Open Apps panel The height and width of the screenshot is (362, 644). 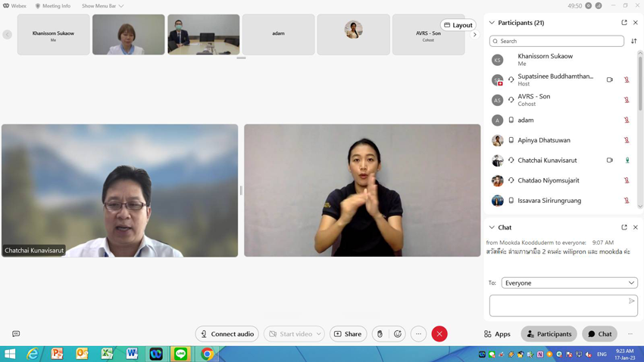[497, 334]
